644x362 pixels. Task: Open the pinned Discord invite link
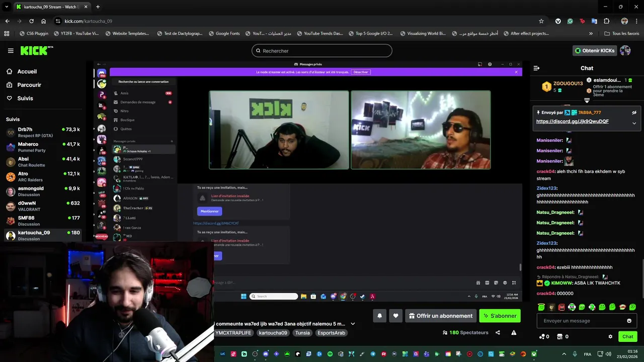click(x=572, y=122)
